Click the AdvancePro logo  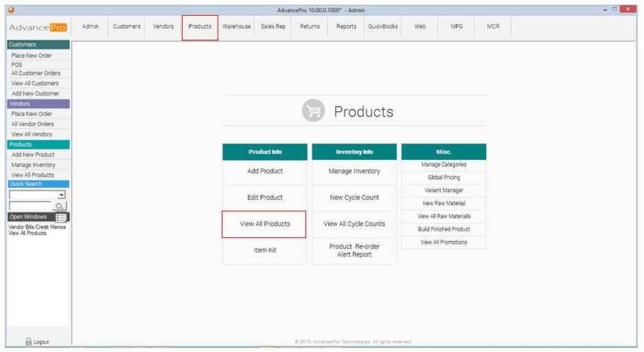pyautogui.click(x=38, y=27)
